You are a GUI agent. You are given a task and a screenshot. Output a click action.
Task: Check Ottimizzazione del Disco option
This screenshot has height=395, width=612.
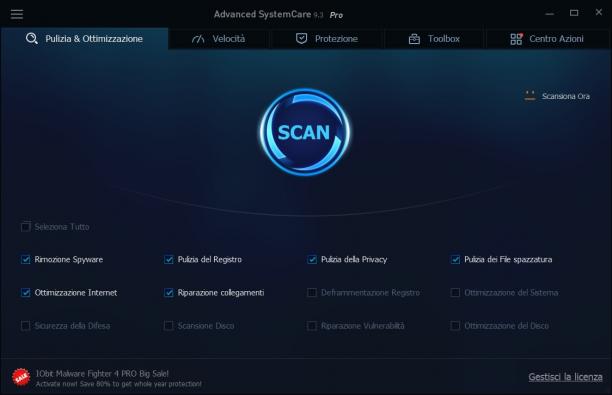455,326
